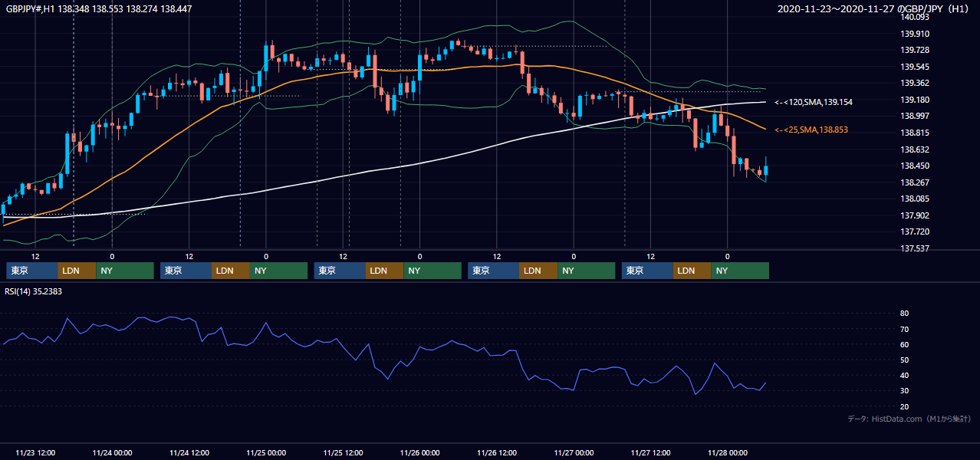980x460 pixels.
Task: Click the 137.537 bottom price label
Action: (914, 248)
